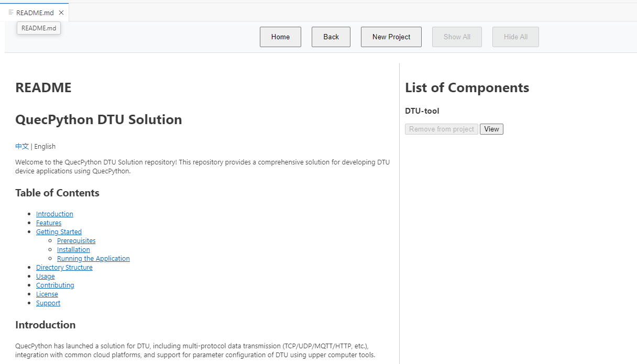The width and height of the screenshot is (637, 364).
Task: Click the lower Introduction section heading
Action: [x=46, y=325]
